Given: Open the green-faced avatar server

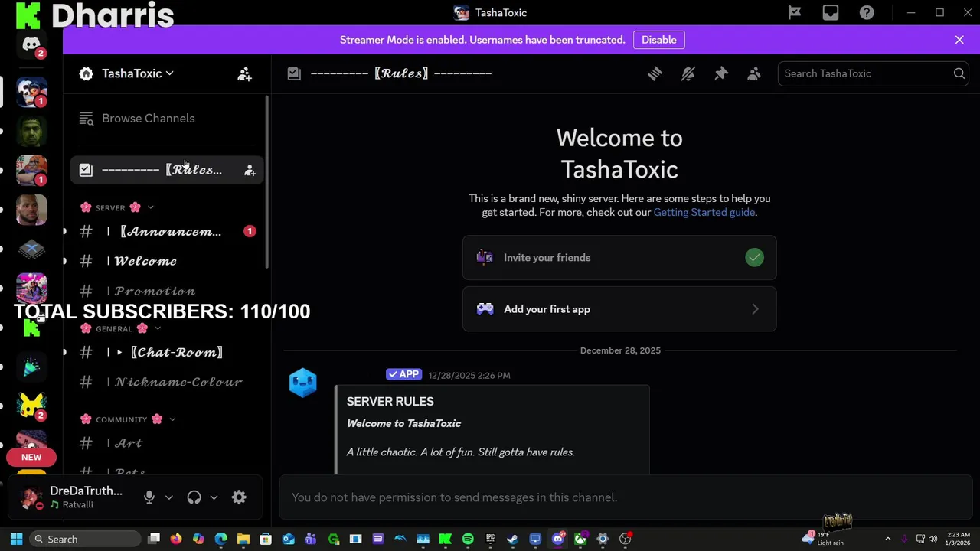Looking at the screenshot, I should [31, 132].
